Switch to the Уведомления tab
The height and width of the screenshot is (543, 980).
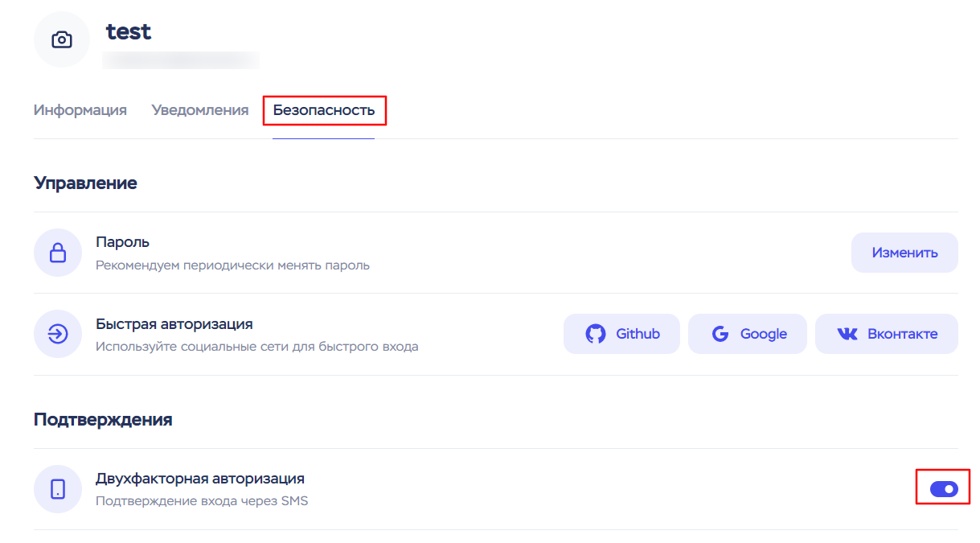200,110
